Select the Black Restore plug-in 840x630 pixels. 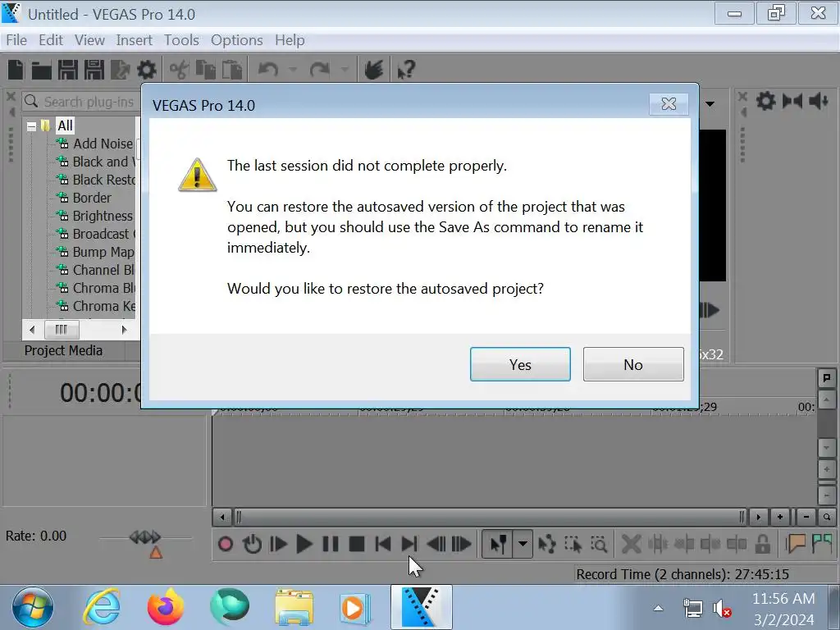pyautogui.click(x=104, y=180)
